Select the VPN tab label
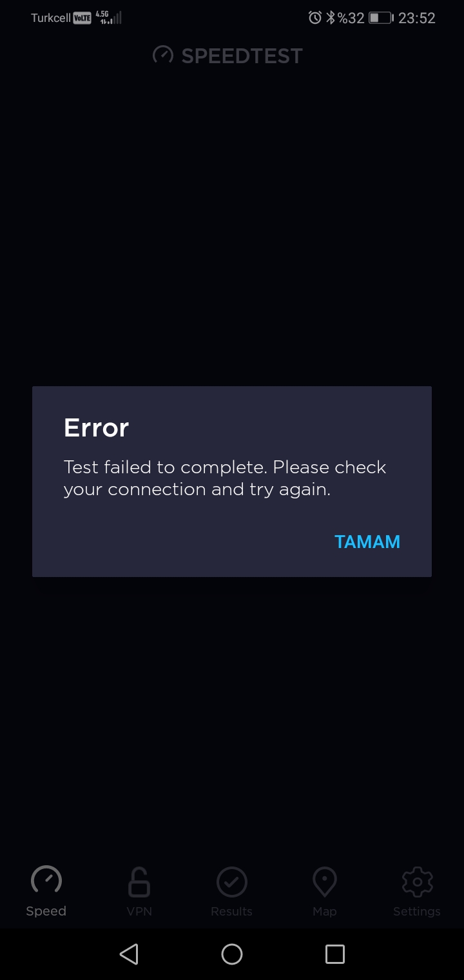Screen dimensions: 464x980 pos(139,912)
